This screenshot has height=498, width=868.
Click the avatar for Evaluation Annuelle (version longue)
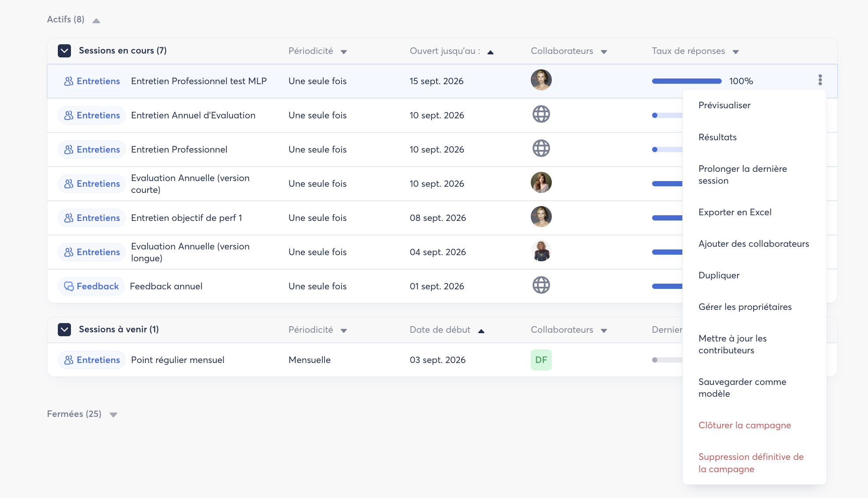coord(541,251)
